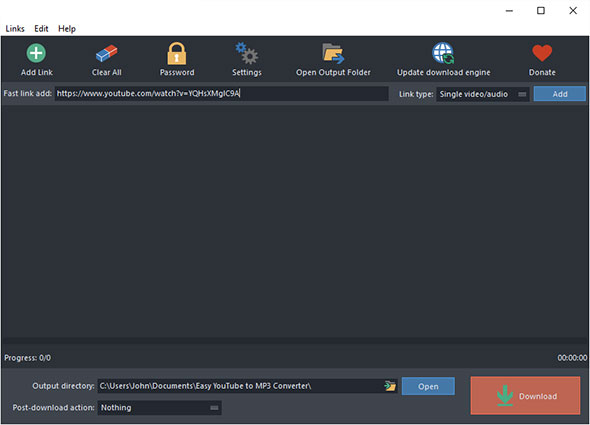Open Settings via the gears icon

[246, 53]
